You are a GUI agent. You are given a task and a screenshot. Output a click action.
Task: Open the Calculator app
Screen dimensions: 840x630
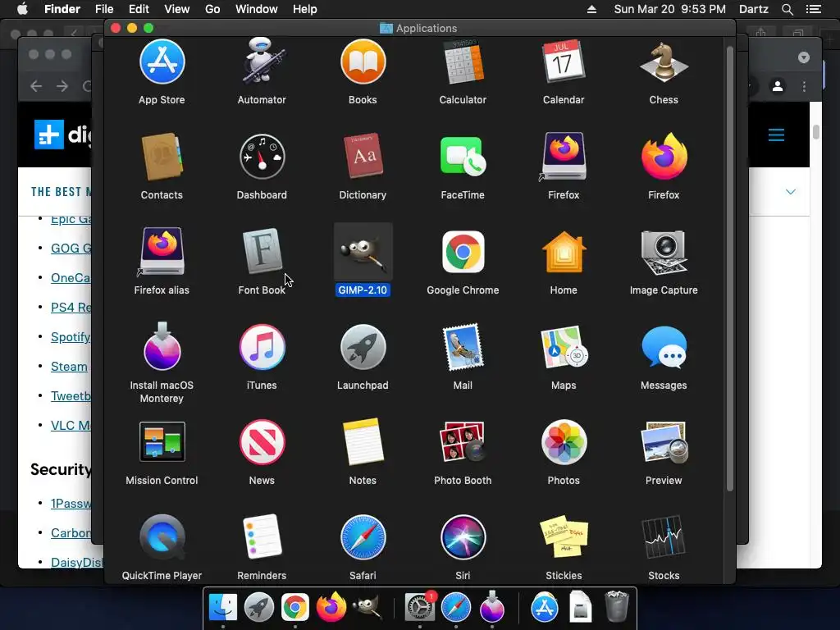(x=463, y=62)
